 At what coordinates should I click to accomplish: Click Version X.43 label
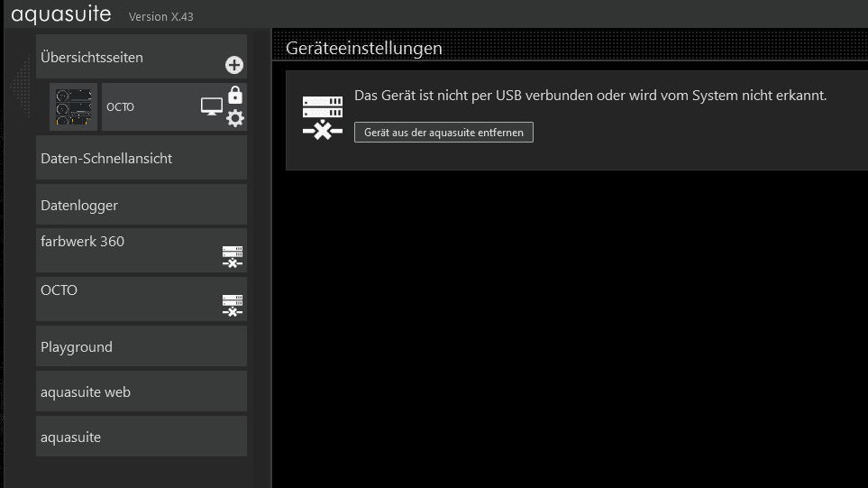click(161, 16)
